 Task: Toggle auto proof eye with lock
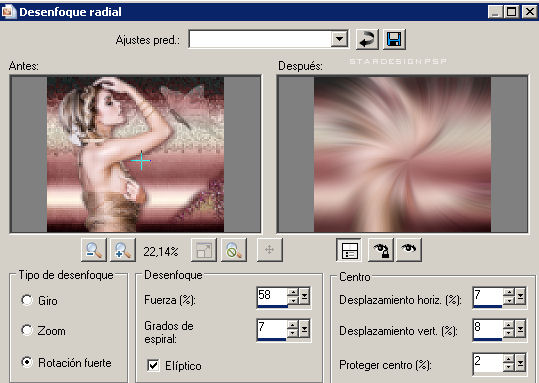tap(381, 250)
